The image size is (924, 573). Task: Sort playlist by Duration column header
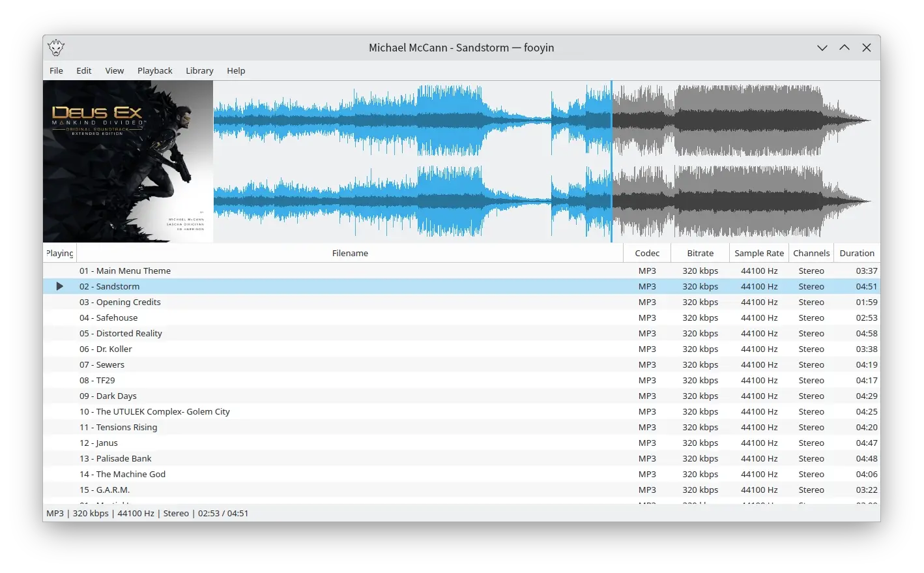[856, 253]
